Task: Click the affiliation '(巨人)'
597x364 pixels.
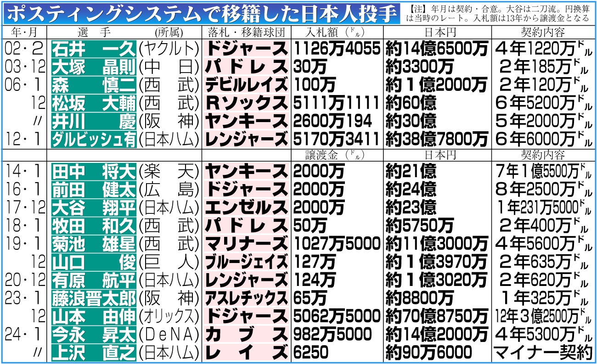Action: [169, 262]
